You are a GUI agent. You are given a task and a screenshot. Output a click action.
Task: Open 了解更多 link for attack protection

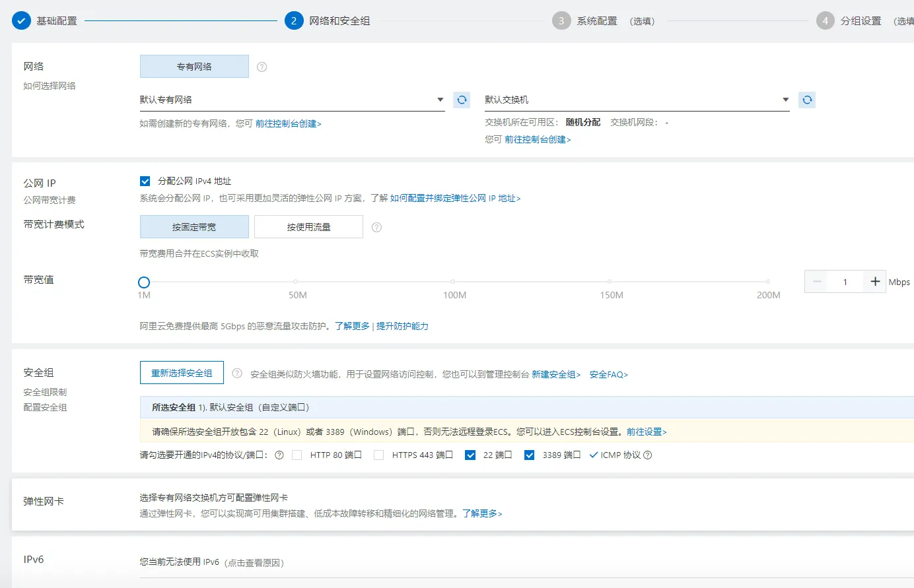click(x=352, y=326)
